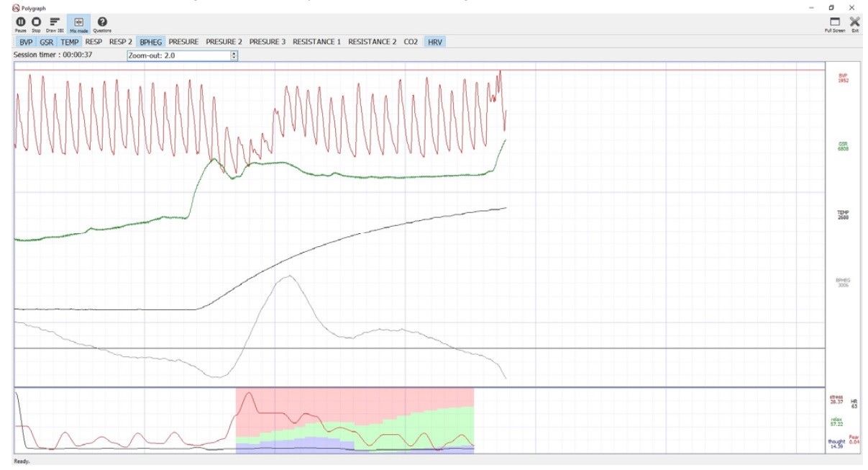Click the GSR 6808 value label
The image size is (868, 470).
[844, 146]
